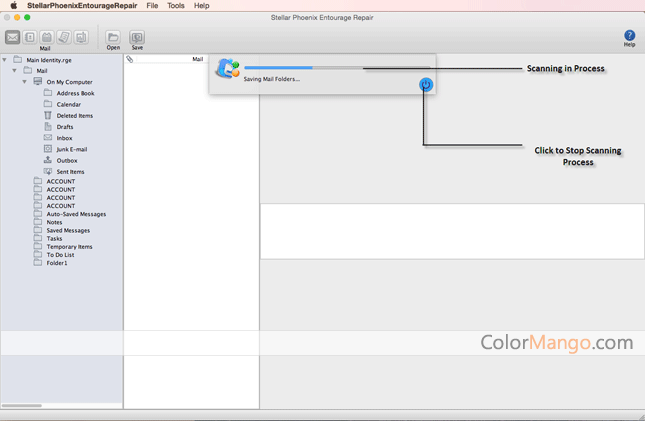Click the Sent Items icon
Screen dimensions: 645x421
coord(48,171)
